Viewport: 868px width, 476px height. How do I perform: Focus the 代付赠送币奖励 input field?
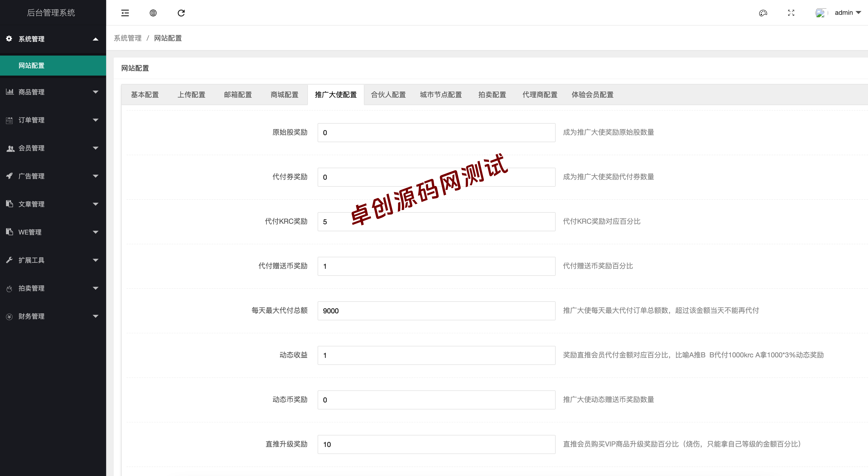[436, 266]
